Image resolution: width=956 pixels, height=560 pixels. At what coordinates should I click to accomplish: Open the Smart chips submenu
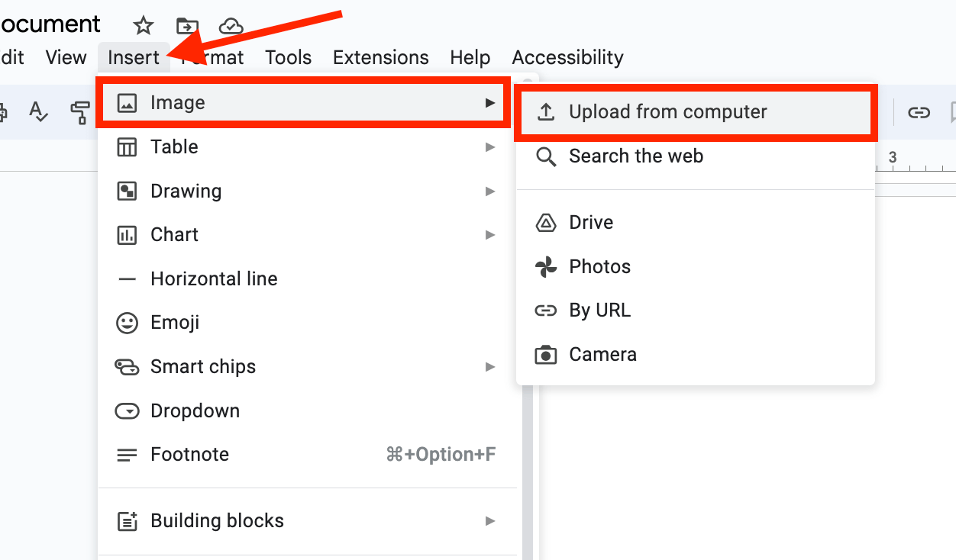pyautogui.click(x=307, y=367)
